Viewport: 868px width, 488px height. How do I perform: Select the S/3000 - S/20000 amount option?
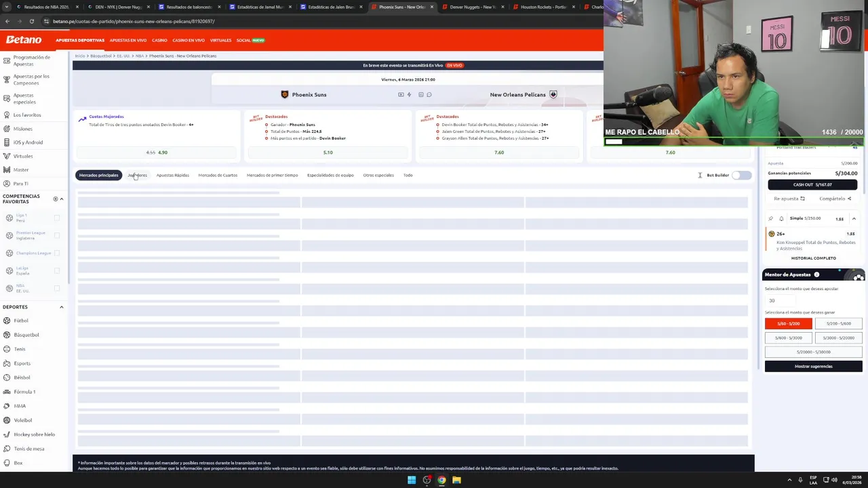[838, 338]
